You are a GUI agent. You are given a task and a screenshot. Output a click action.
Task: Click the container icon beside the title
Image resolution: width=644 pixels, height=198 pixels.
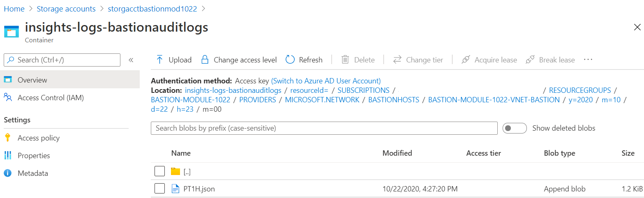[x=12, y=32]
